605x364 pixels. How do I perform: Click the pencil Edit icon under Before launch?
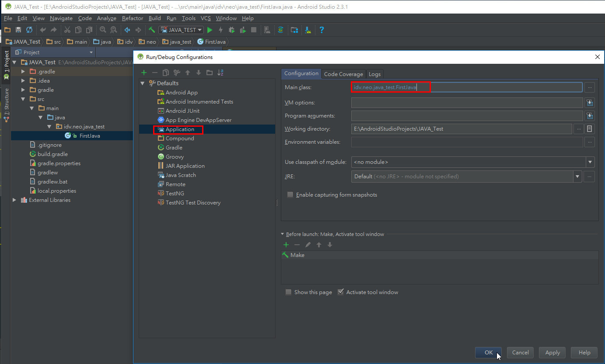[308, 245]
